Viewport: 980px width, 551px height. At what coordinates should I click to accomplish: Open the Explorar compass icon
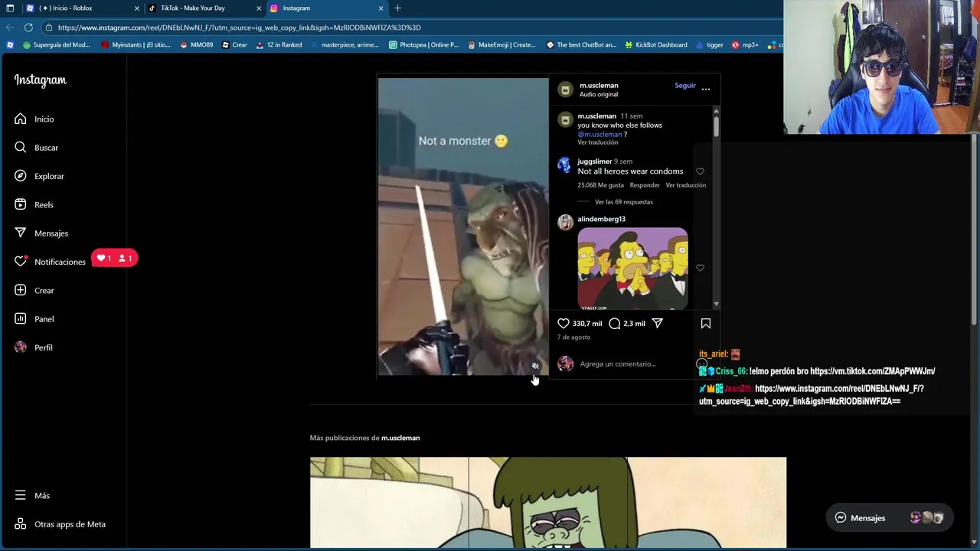tap(21, 176)
